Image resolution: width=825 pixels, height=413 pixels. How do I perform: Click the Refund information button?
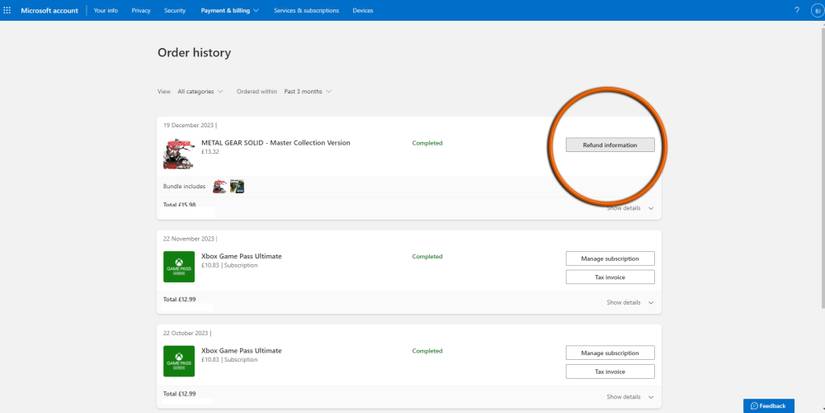click(610, 145)
